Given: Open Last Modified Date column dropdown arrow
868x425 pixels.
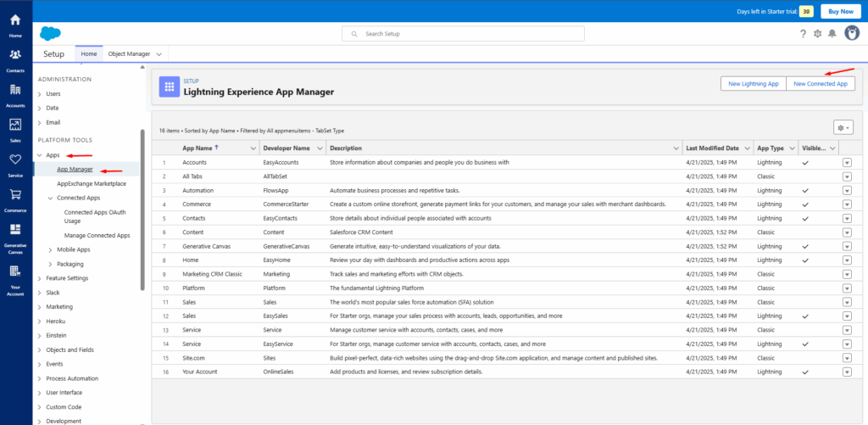Looking at the screenshot, I should pyautogui.click(x=748, y=148).
